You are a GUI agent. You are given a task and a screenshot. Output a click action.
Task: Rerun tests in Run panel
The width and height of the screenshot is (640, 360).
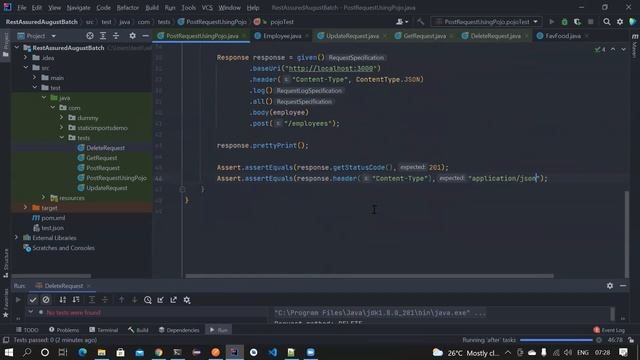(18, 300)
